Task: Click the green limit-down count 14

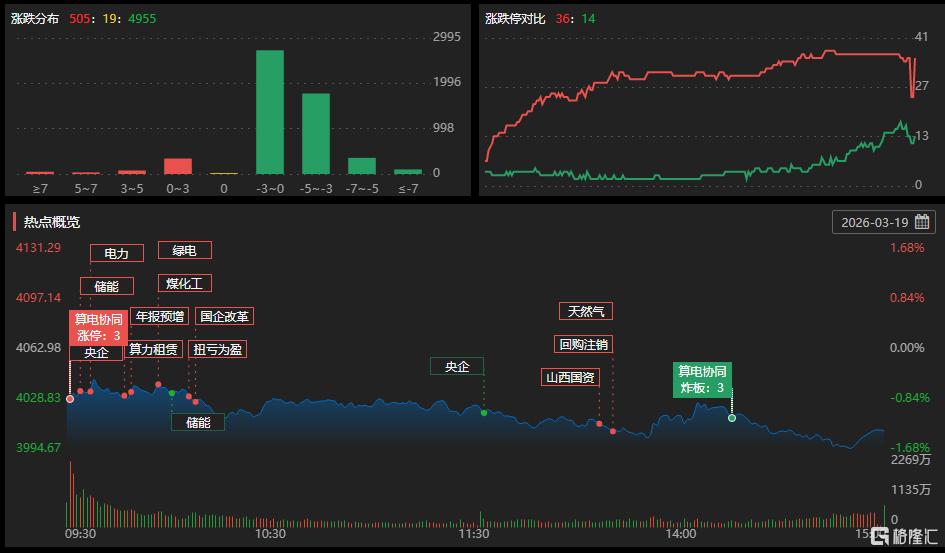Action: pos(588,19)
